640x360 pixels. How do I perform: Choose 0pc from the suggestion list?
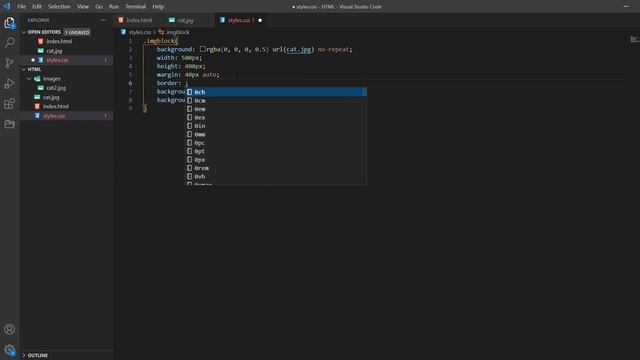coord(276,143)
